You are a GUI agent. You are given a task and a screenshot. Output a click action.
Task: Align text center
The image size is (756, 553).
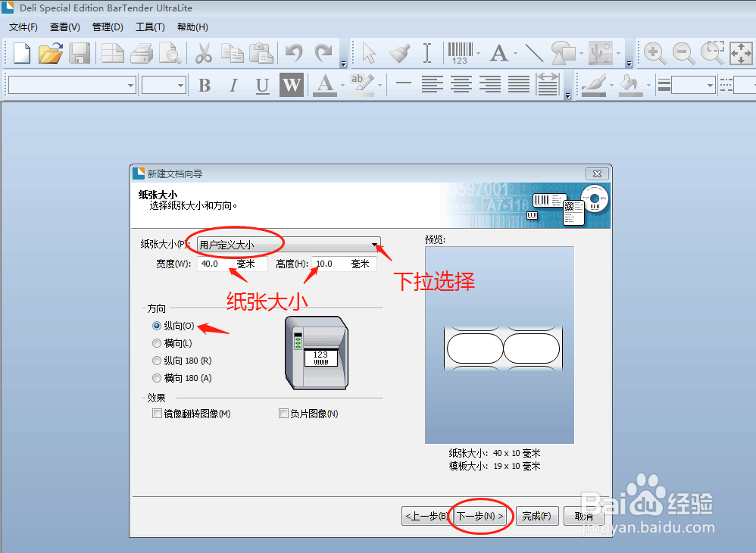tap(461, 84)
